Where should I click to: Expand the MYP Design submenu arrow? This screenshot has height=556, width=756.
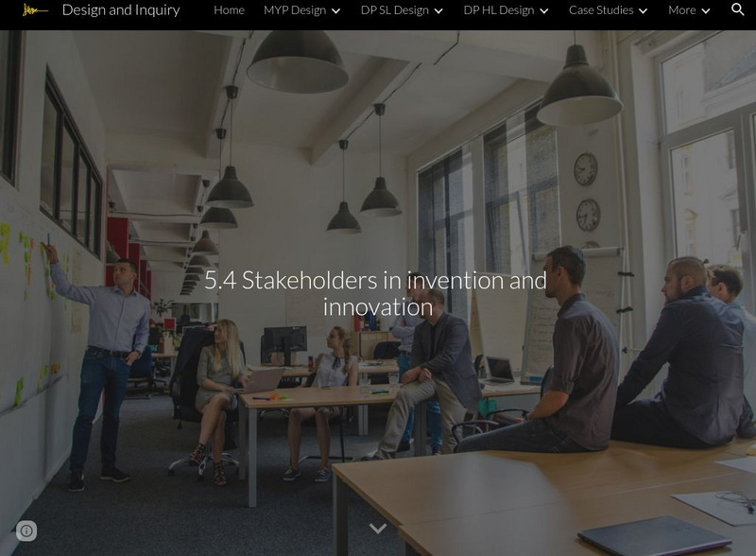(x=336, y=10)
